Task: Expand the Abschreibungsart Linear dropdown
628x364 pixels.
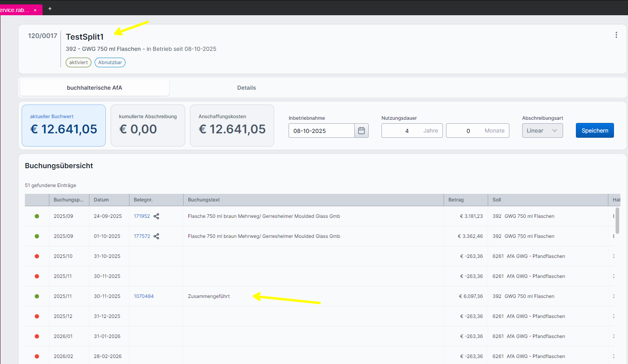Action: click(x=542, y=131)
